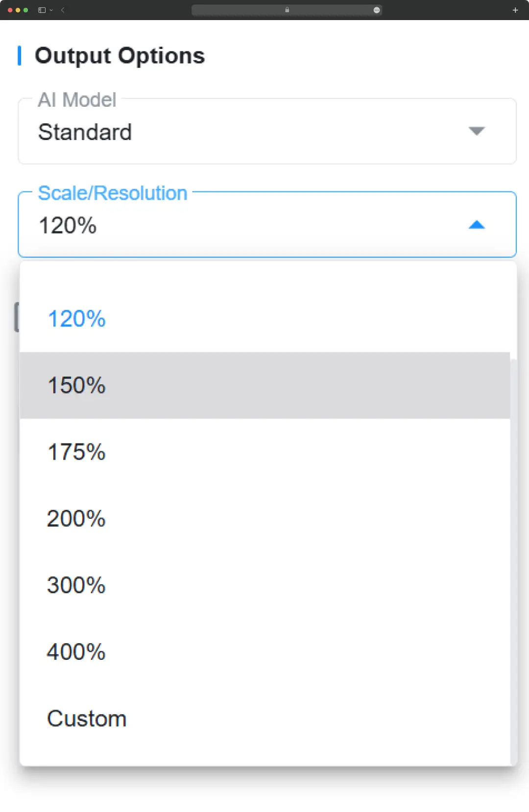Viewport: 529px width, 812px height.
Task: Collapse the Scale/Resolution list with the blue arrow
Action: [x=477, y=225]
